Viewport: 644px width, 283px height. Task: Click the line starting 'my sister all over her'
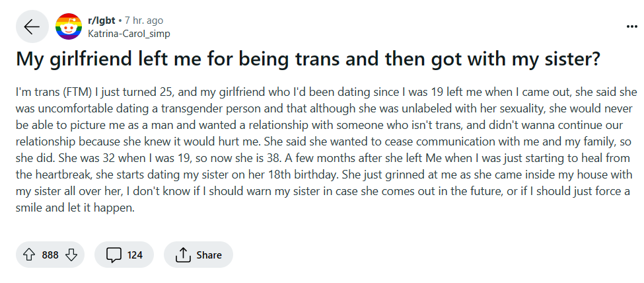[323, 191]
